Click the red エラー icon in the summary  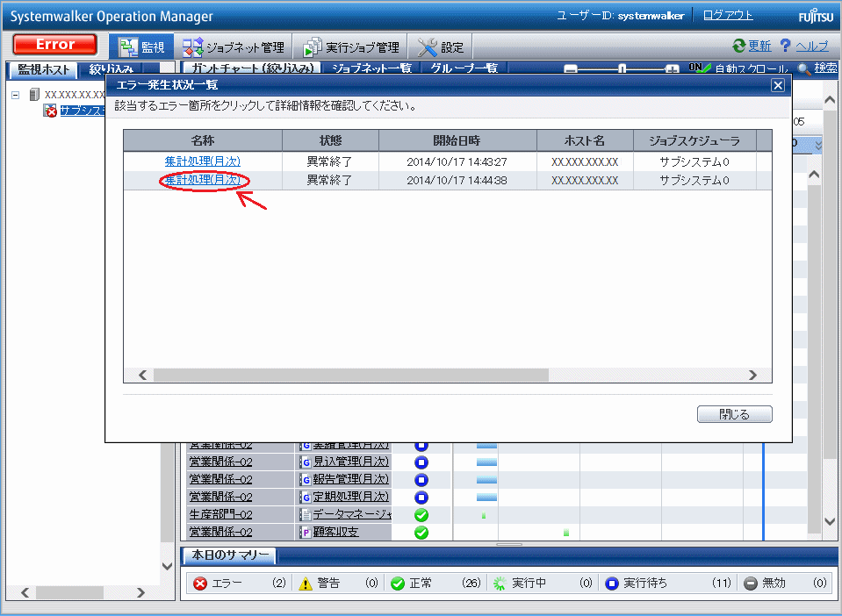[200, 584]
